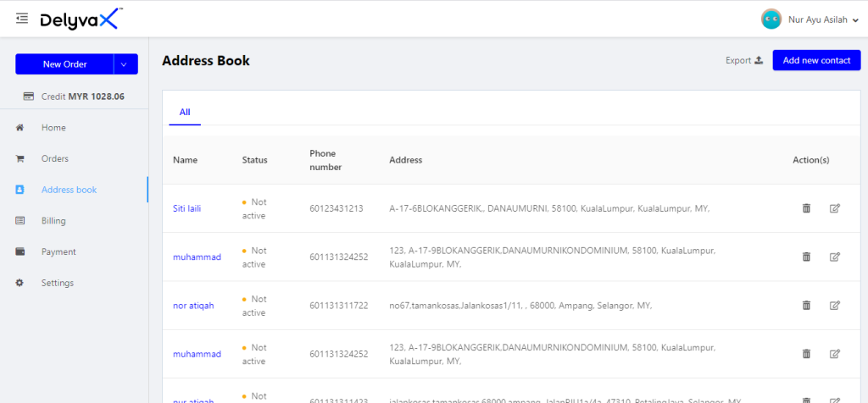This screenshot has width=868, height=403.
Task: Click the Billing icon in sidebar
Action: point(20,221)
